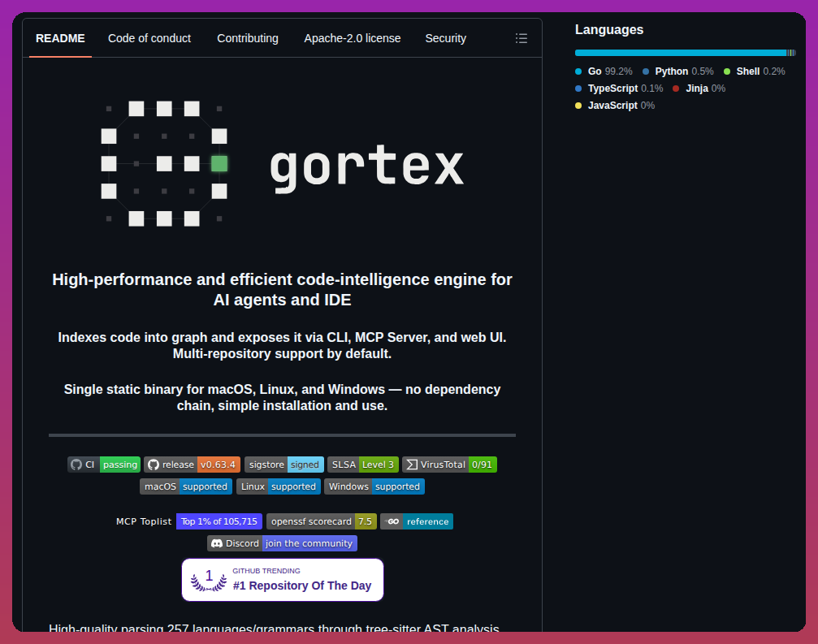Switch to the Security tab

pos(445,39)
